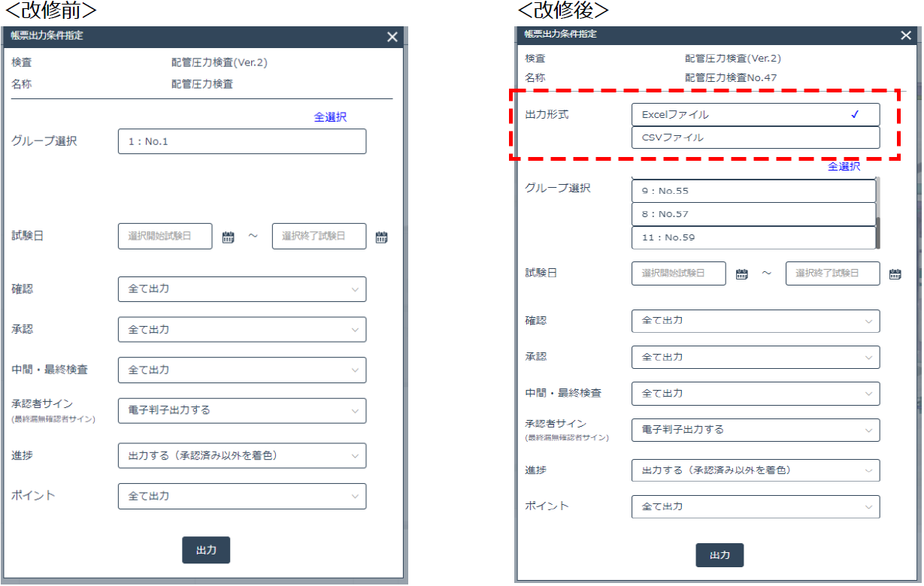Select group 1 : No.1 in list
This screenshot has width=924, height=586.
(x=241, y=141)
